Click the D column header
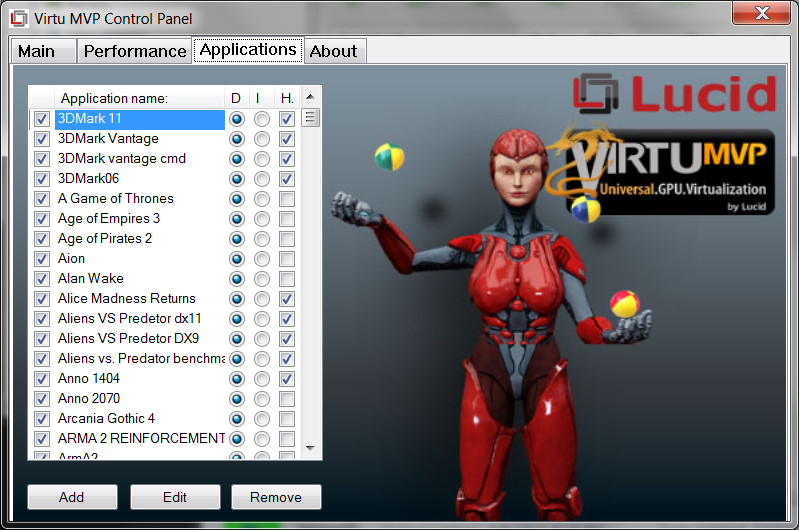The height and width of the screenshot is (530, 799). coord(236,98)
